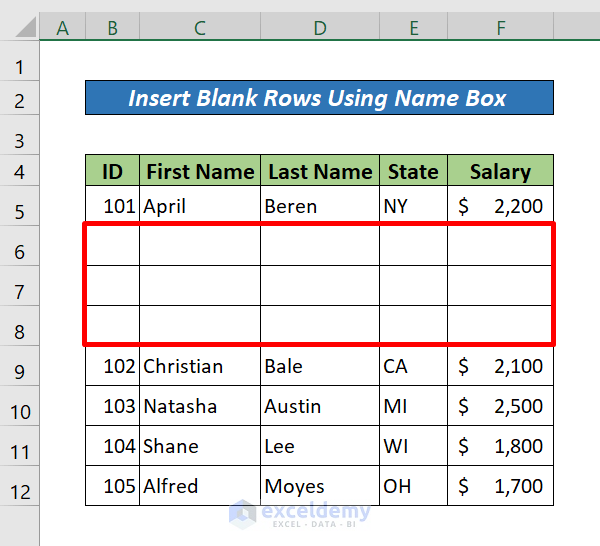Select column A header

point(62,28)
